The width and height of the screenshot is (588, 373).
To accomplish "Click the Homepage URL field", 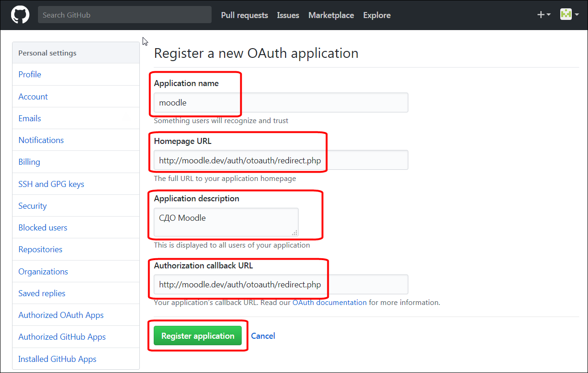I will coord(281,160).
